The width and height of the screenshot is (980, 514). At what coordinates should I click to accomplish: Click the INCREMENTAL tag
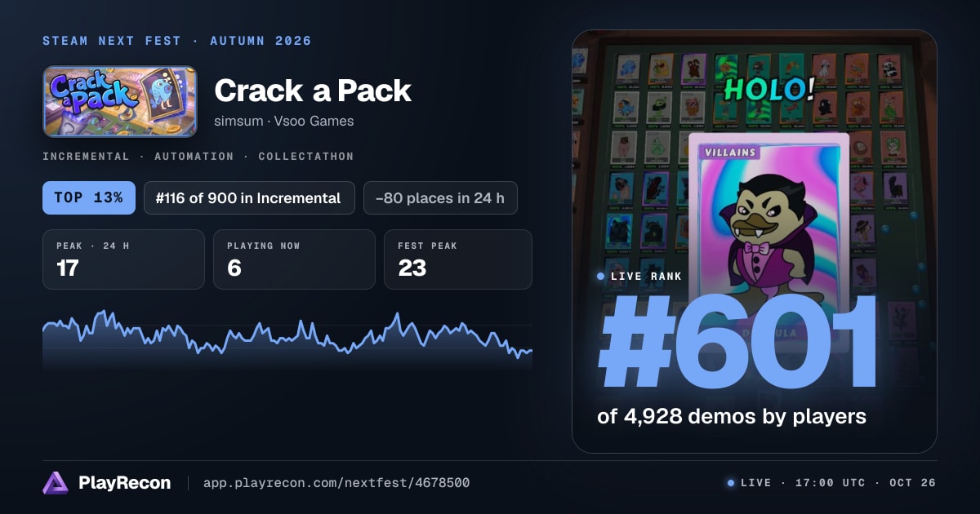pyautogui.click(x=86, y=156)
